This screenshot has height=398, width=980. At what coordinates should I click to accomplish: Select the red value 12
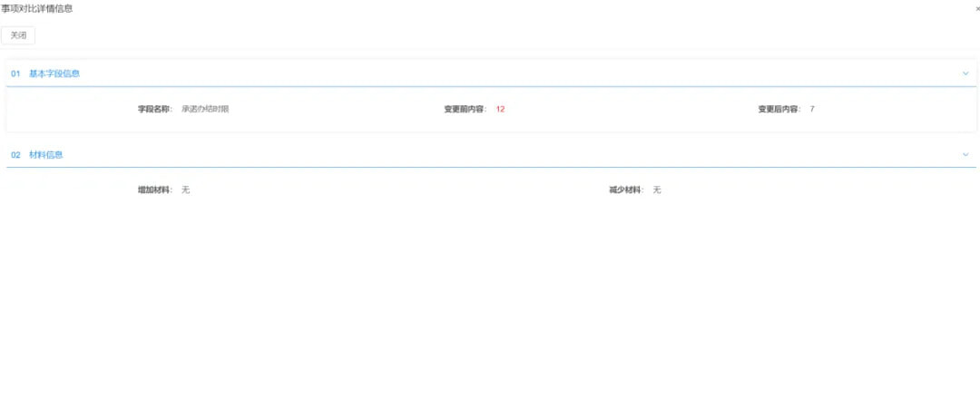pos(500,109)
